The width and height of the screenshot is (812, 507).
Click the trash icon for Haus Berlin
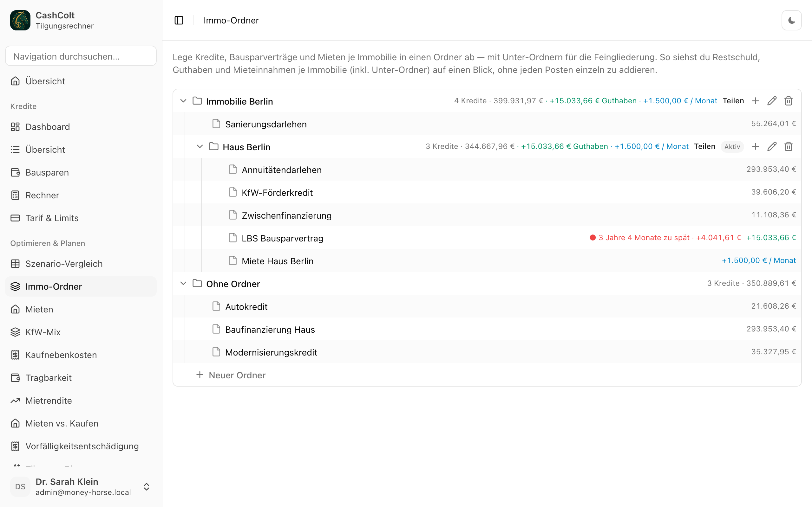click(x=788, y=146)
